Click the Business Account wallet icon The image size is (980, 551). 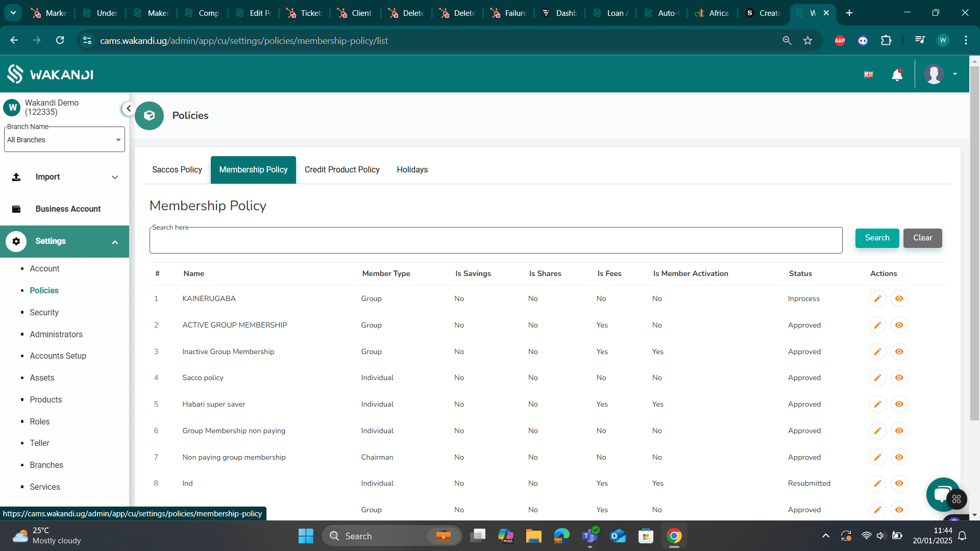click(x=16, y=209)
